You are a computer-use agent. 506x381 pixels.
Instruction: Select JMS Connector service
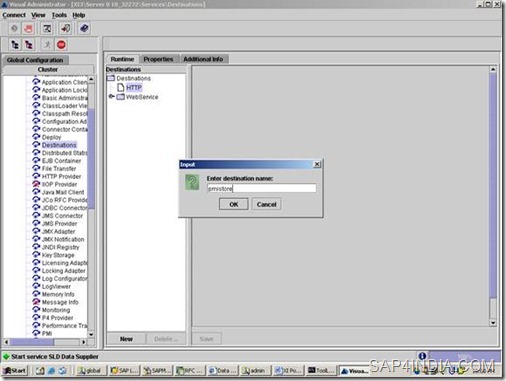[x=62, y=216]
